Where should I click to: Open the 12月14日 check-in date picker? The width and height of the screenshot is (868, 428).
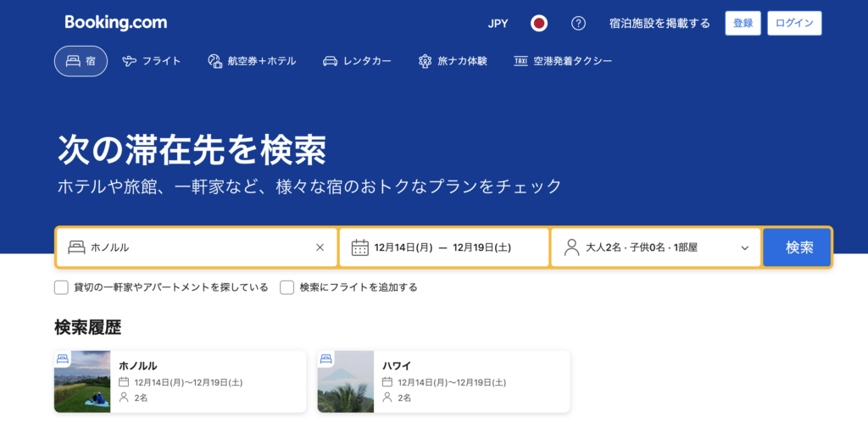(403, 247)
